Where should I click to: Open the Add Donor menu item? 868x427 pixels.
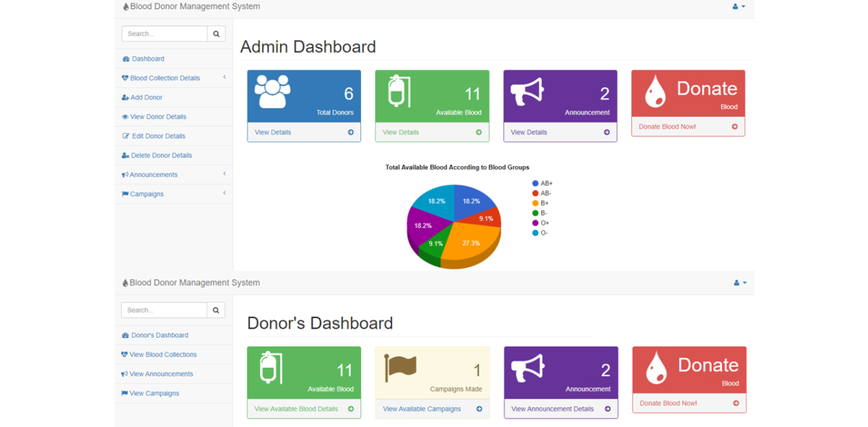coord(146,98)
